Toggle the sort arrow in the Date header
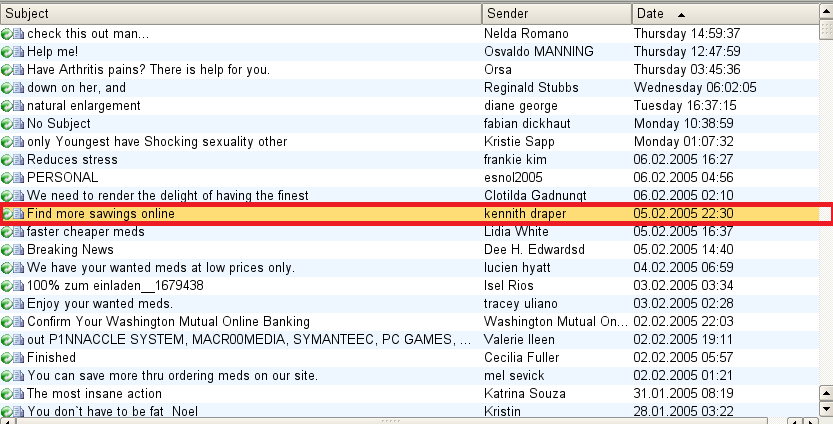Viewport: 833px width, 424px height. pos(681,15)
